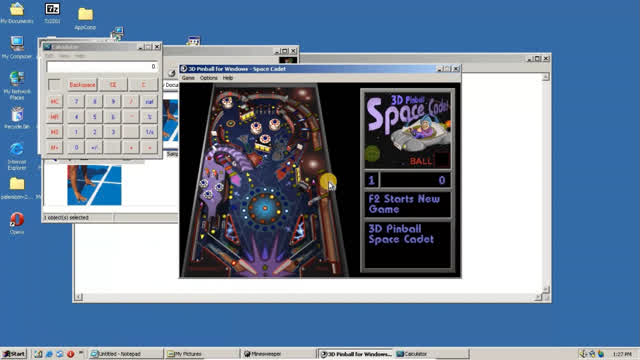Image resolution: width=640 pixels, height=360 pixels.
Task: Click the MR memory recall button
Action: tap(54, 117)
